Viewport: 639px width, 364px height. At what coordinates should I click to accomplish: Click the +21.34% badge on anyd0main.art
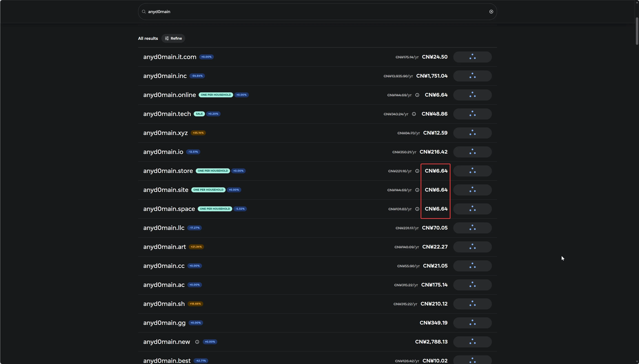tap(196, 247)
